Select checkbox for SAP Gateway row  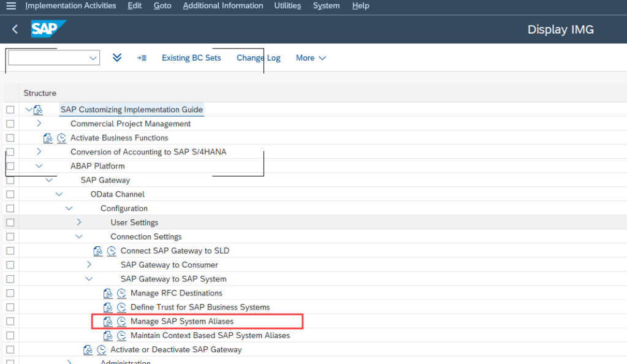pos(10,180)
